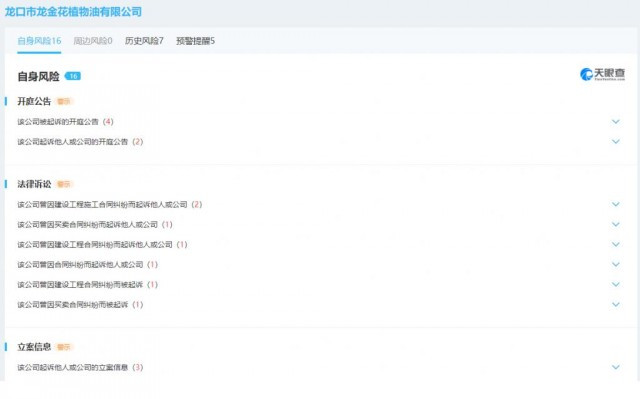This screenshot has width=640, height=399.
Task: Open the 预警提醒5 tab
Action: click(196, 41)
